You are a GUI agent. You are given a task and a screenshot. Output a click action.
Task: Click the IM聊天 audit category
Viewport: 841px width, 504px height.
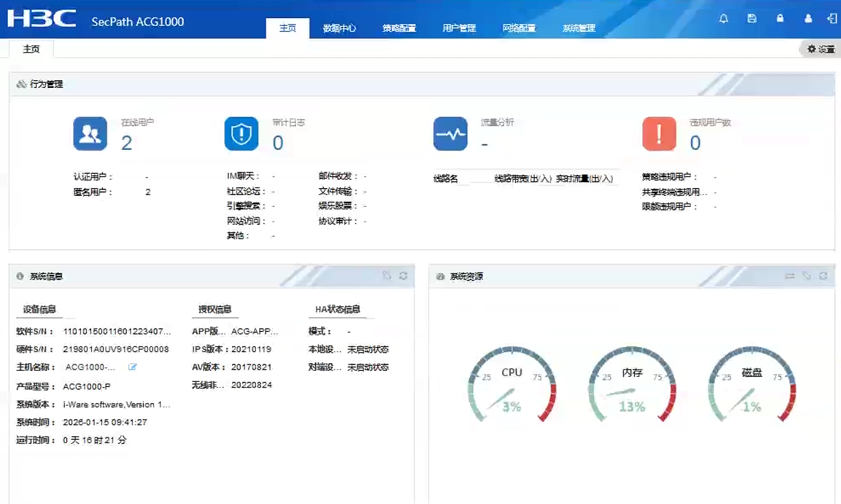pos(242,176)
